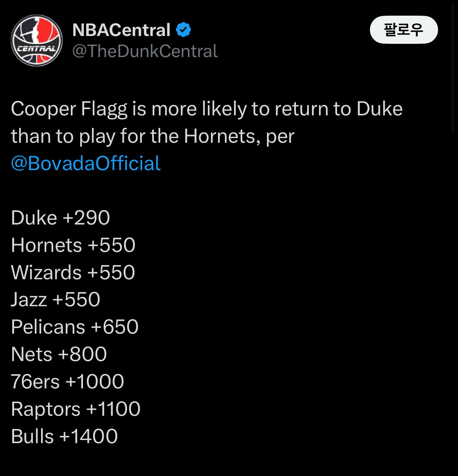Click the "Duke +290" odds line

point(60,218)
